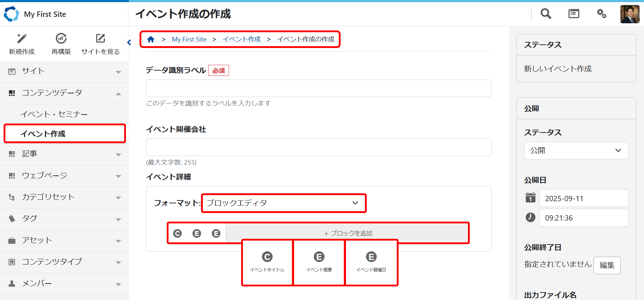Image resolution: width=644 pixels, height=300 pixels.
Task: Select the イベント概要 block
Action: coord(319,262)
